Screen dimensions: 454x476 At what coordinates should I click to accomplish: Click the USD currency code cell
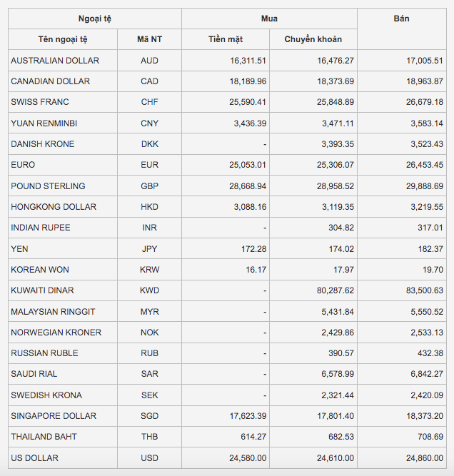149,457
